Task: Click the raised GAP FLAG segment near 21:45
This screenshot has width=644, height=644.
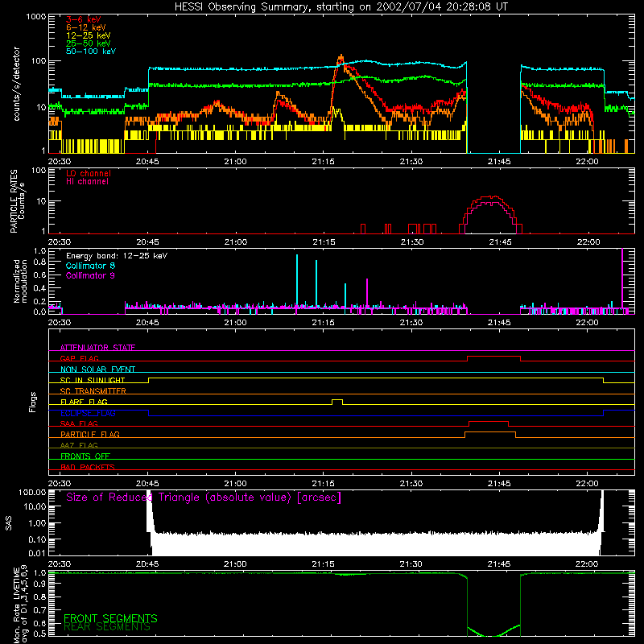Action: pos(493,356)
